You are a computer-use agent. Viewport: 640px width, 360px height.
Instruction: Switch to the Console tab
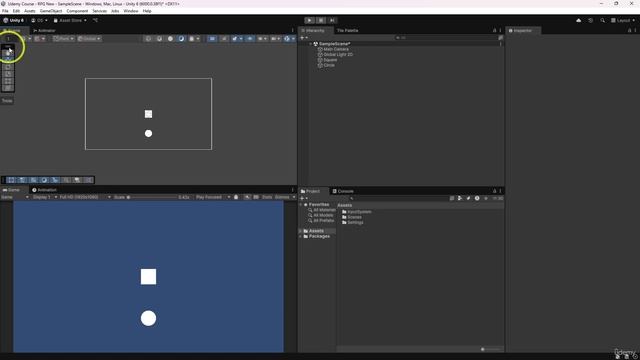pyautogui.click(x=343, y=191)
